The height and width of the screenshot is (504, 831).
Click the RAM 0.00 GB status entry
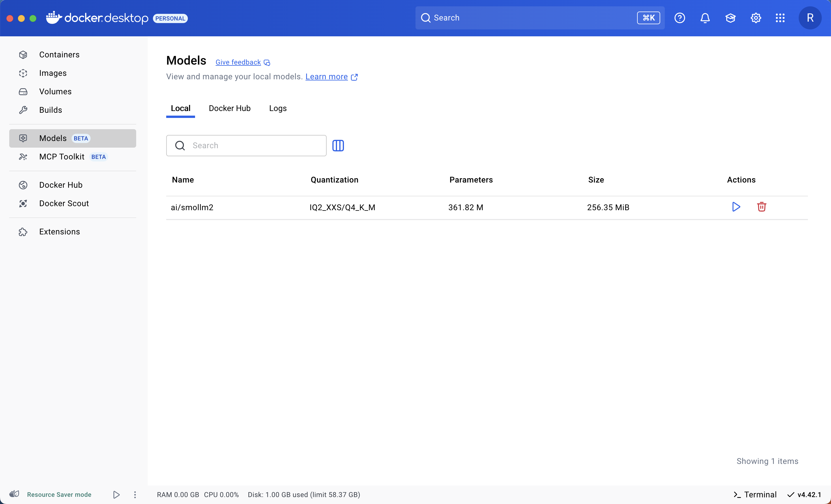178,494
